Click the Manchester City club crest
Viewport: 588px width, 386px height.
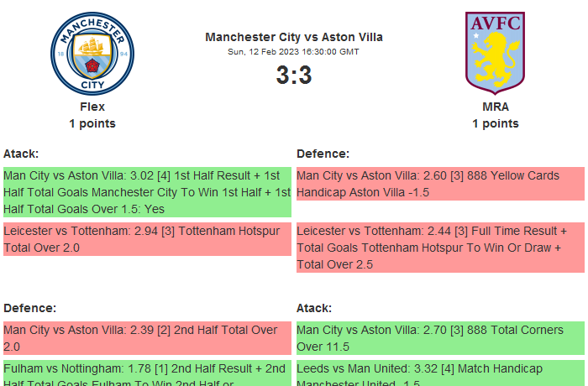click(x=92, y=53)
